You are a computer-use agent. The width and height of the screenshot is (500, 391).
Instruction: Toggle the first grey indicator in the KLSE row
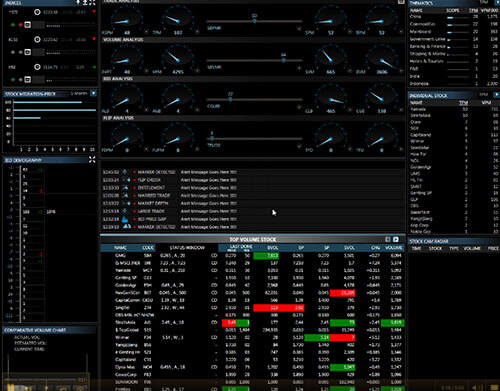coord(13,52)
